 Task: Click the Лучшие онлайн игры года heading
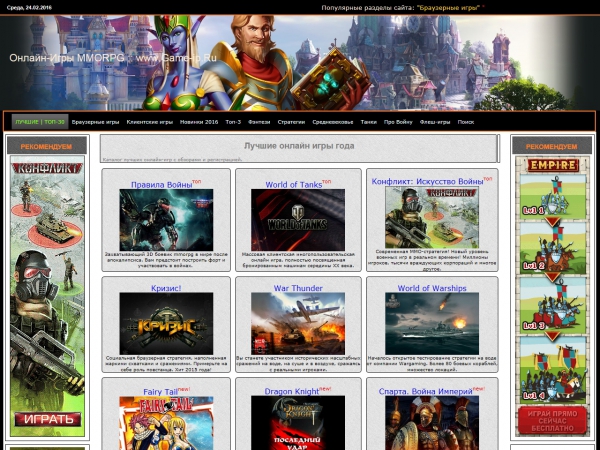tap(299, 146)
